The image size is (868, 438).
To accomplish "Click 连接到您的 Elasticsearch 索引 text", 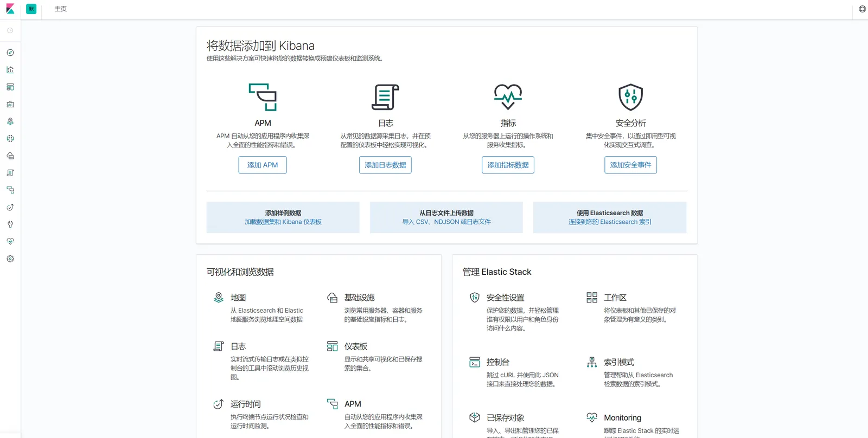I will (610, 222).
